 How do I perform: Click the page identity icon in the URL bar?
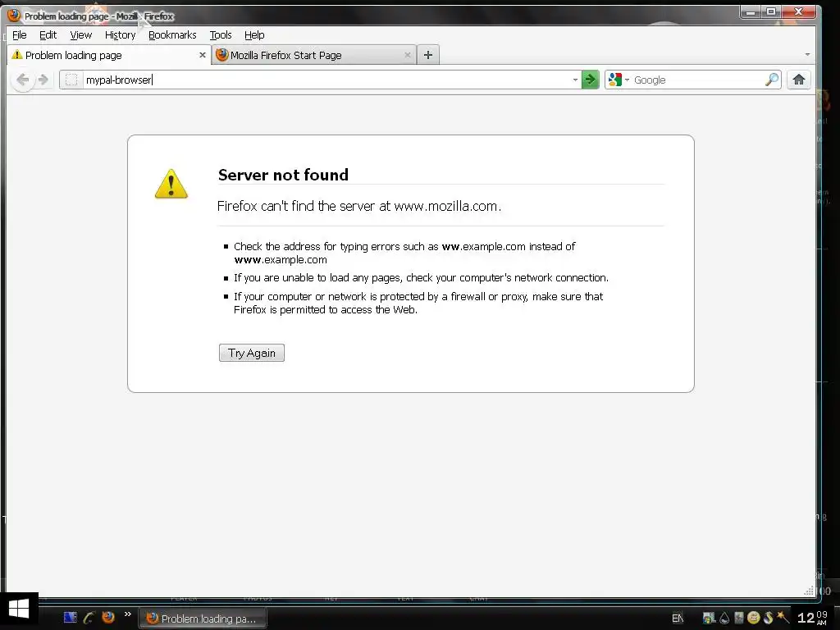pyautogui.click(x=71, y=80)
